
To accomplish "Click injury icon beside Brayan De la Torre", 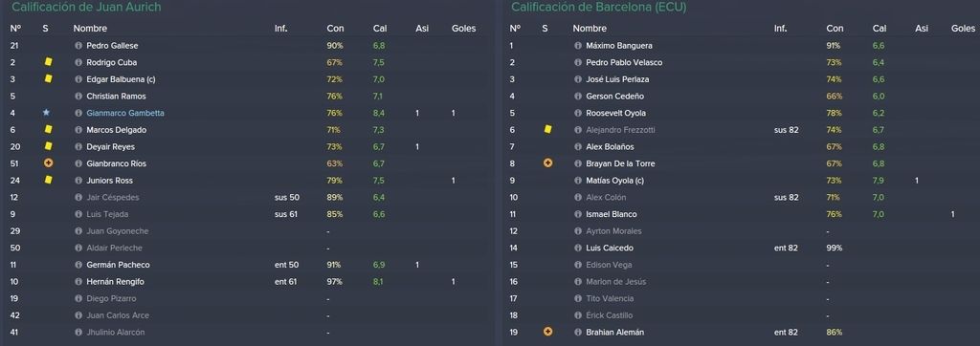I will [548, 163].
